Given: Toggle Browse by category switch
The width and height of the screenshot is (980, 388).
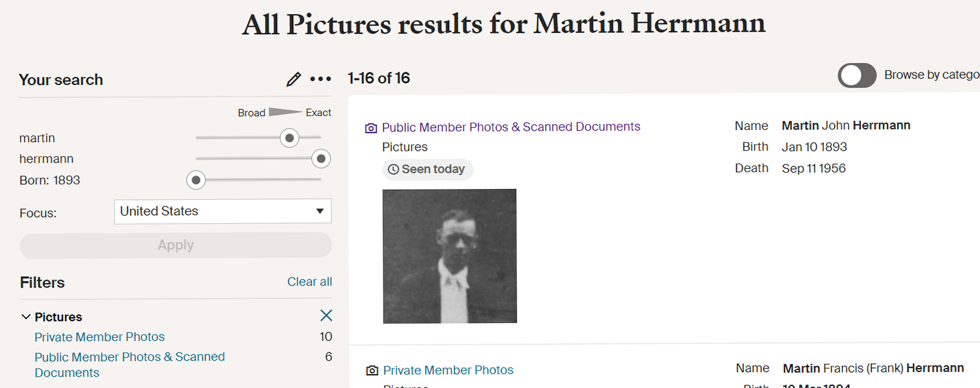Looking at the screenshot, I should coord(857,76).
